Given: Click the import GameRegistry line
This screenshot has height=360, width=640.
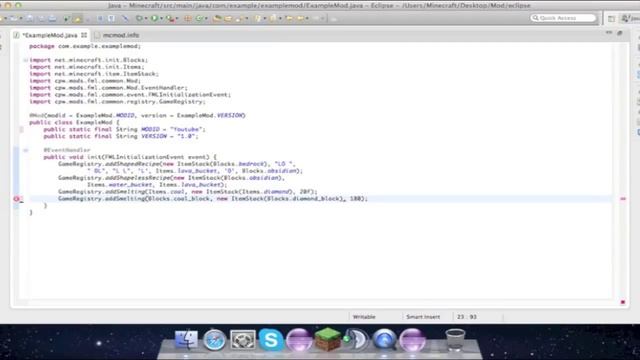Looking at the screenshot, I should pyautogui.click(x=117, y=102).
